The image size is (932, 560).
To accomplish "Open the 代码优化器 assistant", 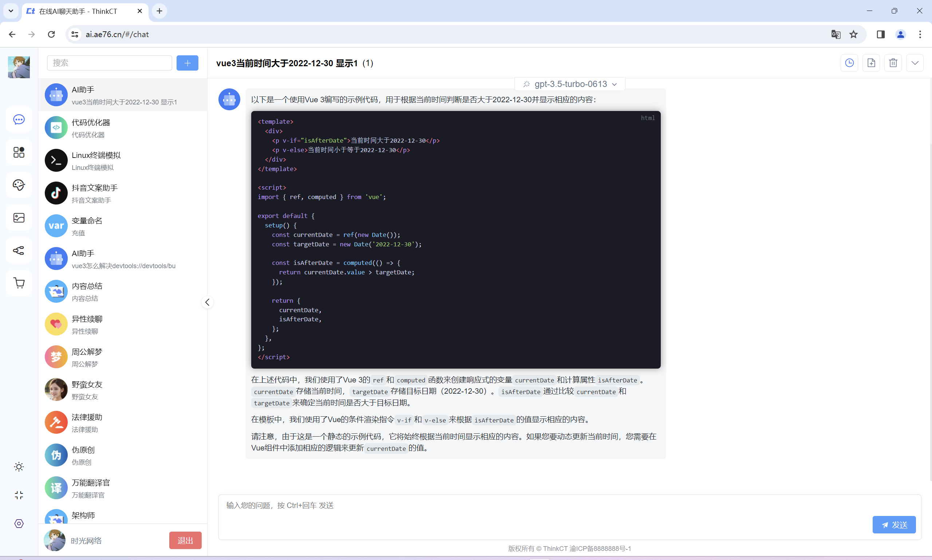I will [123, 128].
